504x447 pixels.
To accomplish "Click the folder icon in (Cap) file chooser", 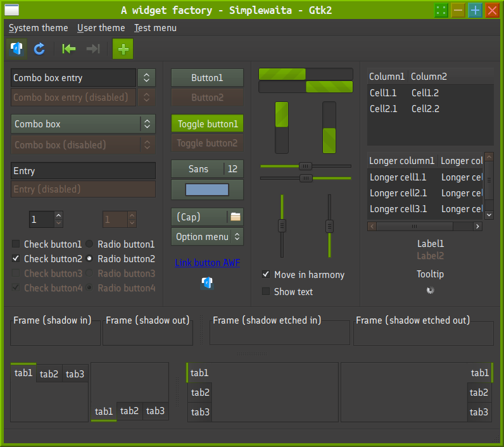I will (x=236, y=217).
